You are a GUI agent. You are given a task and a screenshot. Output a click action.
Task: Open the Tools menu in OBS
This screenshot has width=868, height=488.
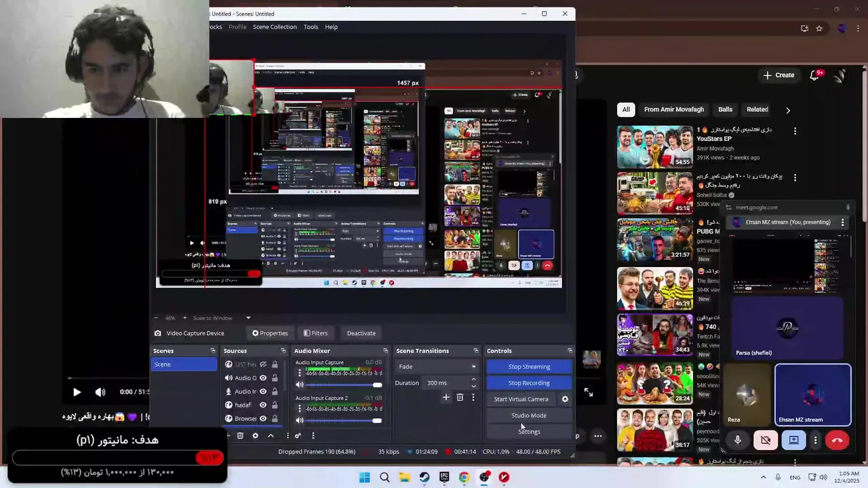(x=311, y=27)
